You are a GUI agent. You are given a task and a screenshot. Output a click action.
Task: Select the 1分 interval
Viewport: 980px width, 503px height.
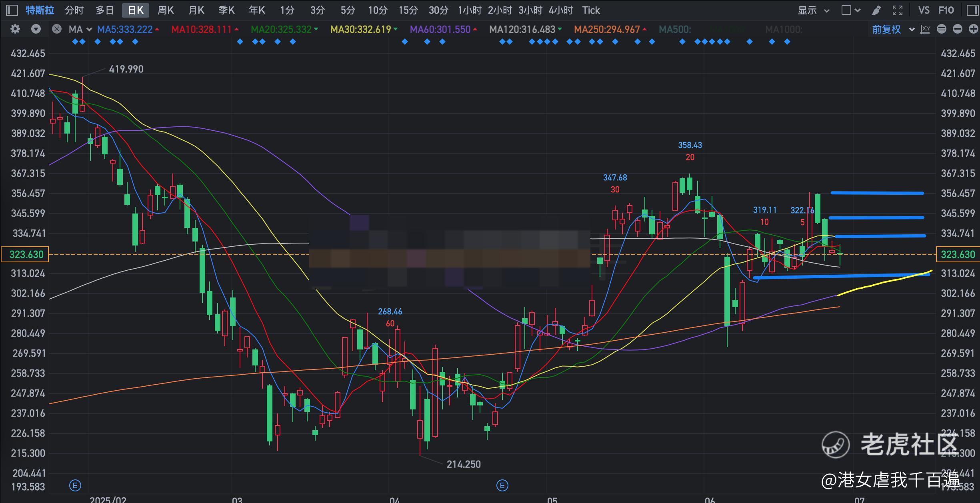pos(287,10)
